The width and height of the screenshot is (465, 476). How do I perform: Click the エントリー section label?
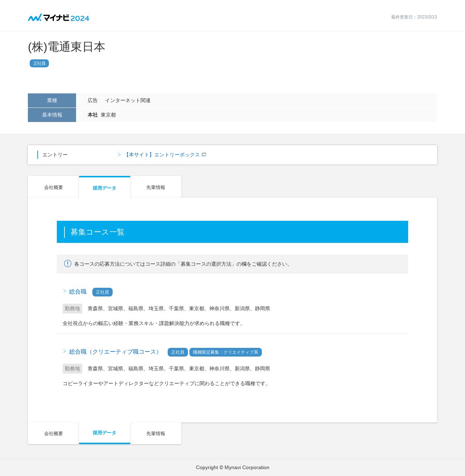point(55,155)
